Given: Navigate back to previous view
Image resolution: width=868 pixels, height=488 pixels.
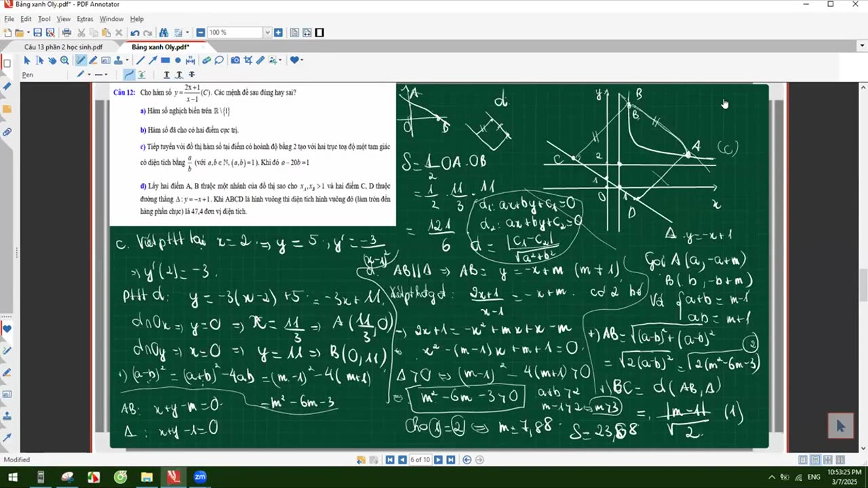Looking at the screenshot, I should tap(467, 460).
